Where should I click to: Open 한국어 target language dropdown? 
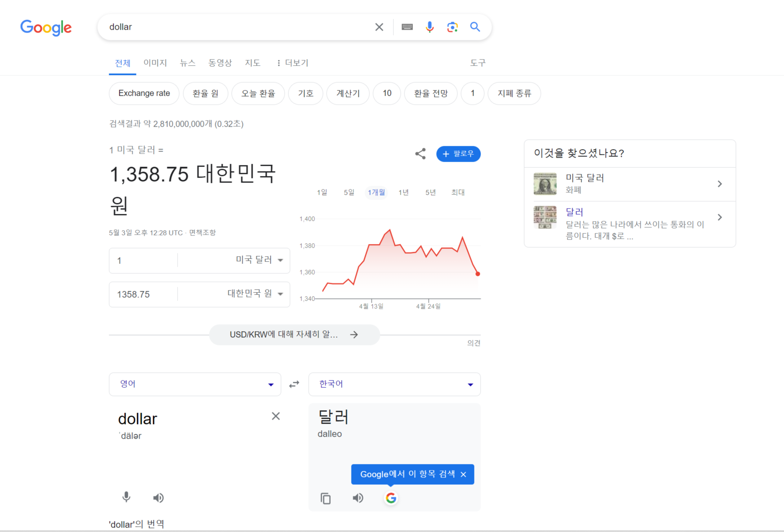(395, 384)
